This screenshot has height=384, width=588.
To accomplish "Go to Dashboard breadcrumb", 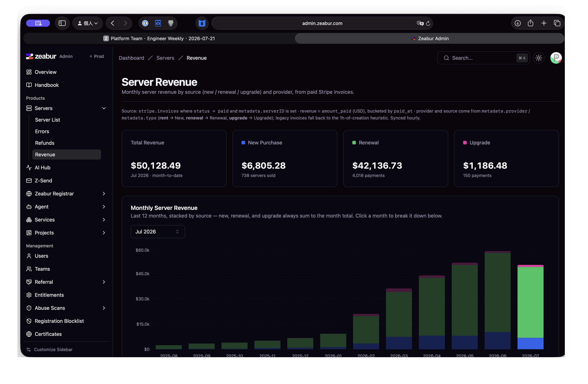I will 131,58.
